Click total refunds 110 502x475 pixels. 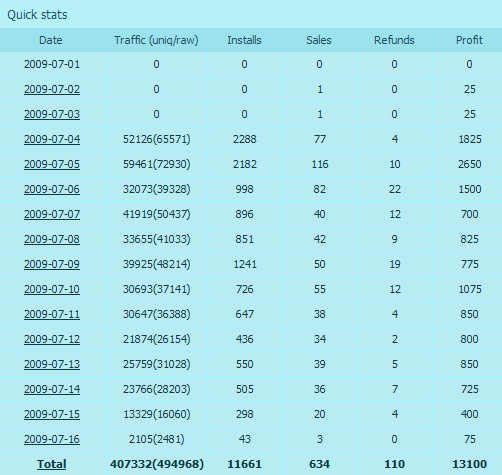pyautogui.click(x=394, y=464)
